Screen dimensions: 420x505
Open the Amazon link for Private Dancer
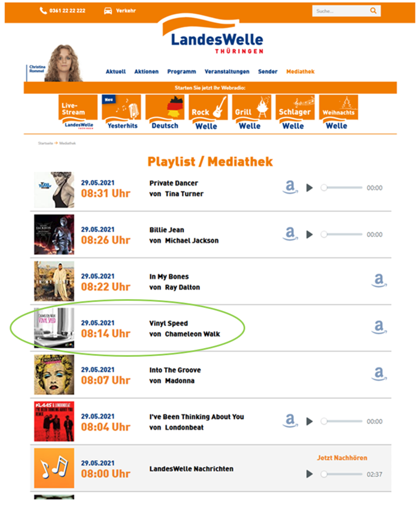(x=290, y=187)
